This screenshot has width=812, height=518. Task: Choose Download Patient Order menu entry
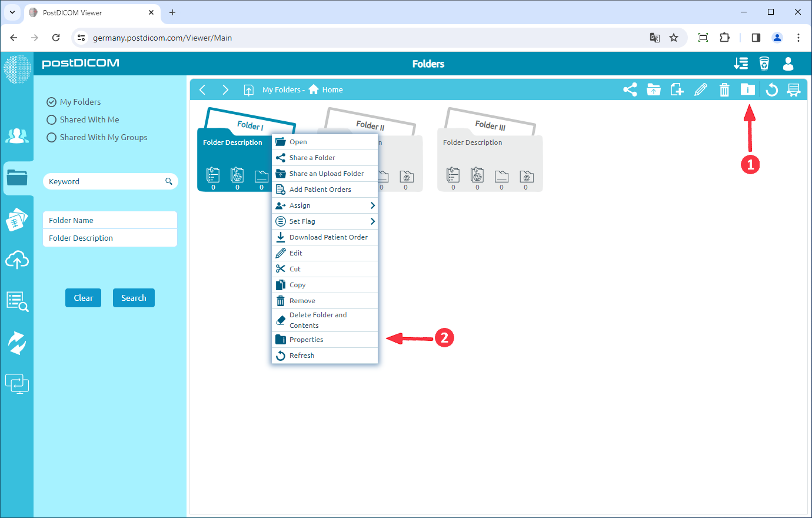pyautogui.click(x=328, y=237)
